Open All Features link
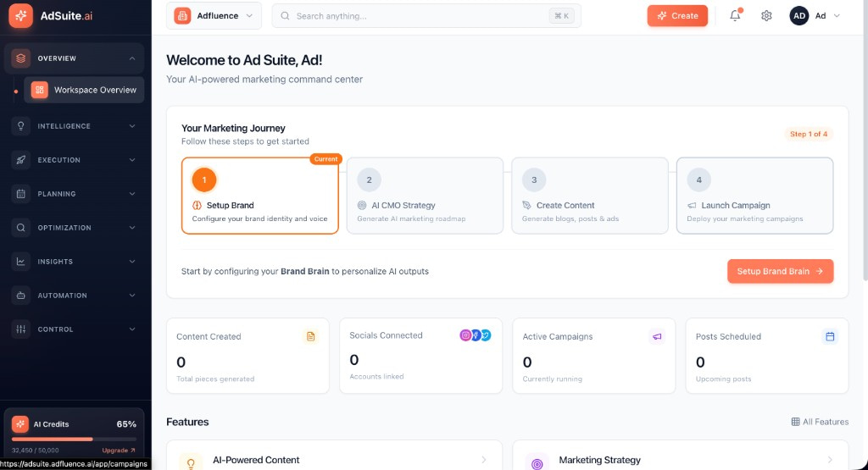This screenshot has height=470, width=868. 820,422
